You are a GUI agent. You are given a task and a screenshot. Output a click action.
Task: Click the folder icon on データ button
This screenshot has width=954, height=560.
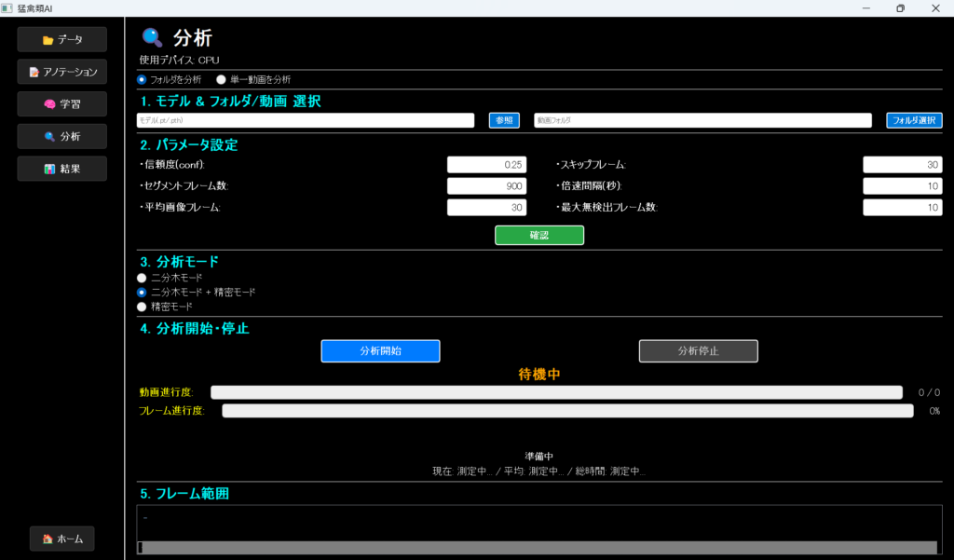48,40
